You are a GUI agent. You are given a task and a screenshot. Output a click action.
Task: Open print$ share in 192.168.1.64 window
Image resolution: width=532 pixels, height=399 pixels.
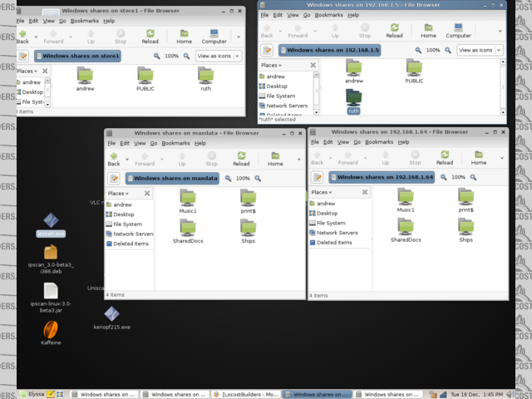[465, 199]
